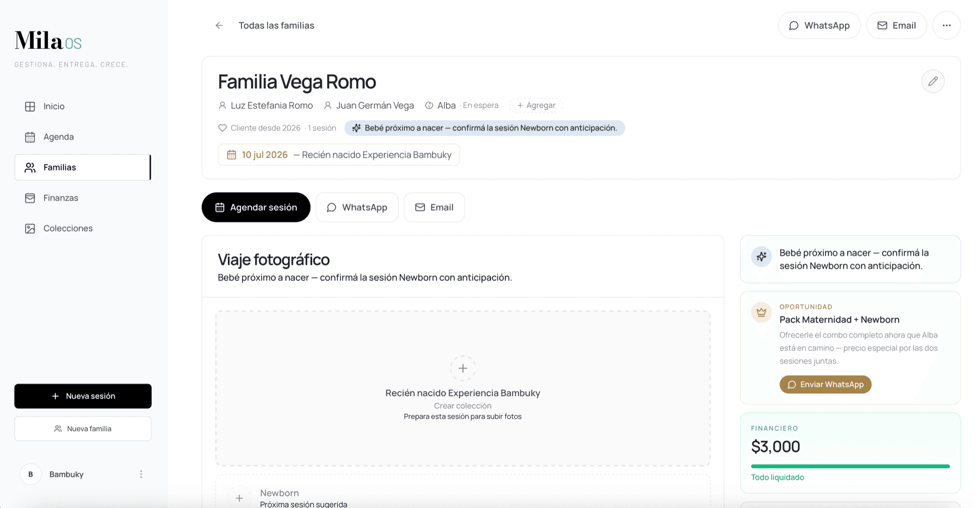This screenshot has width=980, height=508.
Task: Click the Viaje fotográfico heading
Action: click(274, 260)
